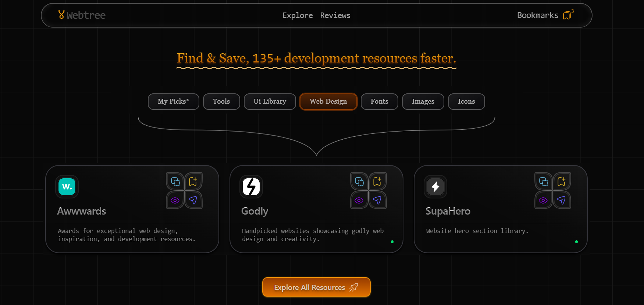The width and height of the screenshot is (644, 305).
Task: Preview Awwwards with the eye icon
Action: (175, 200)
